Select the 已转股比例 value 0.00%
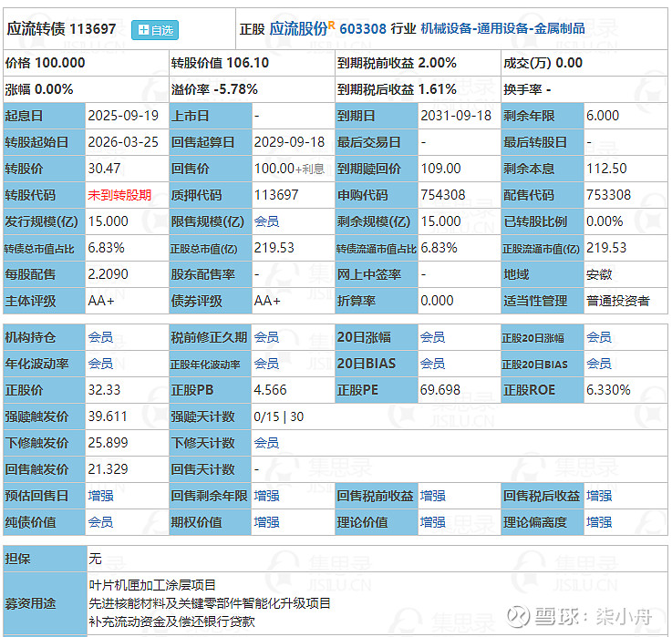672x637 pixels. click(605, 221)
